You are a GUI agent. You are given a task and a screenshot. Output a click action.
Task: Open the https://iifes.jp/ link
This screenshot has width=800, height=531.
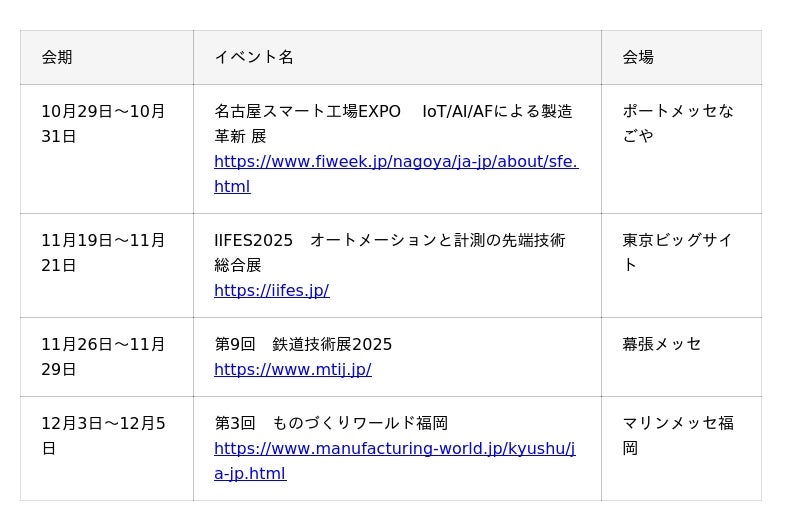pos(271,291)
